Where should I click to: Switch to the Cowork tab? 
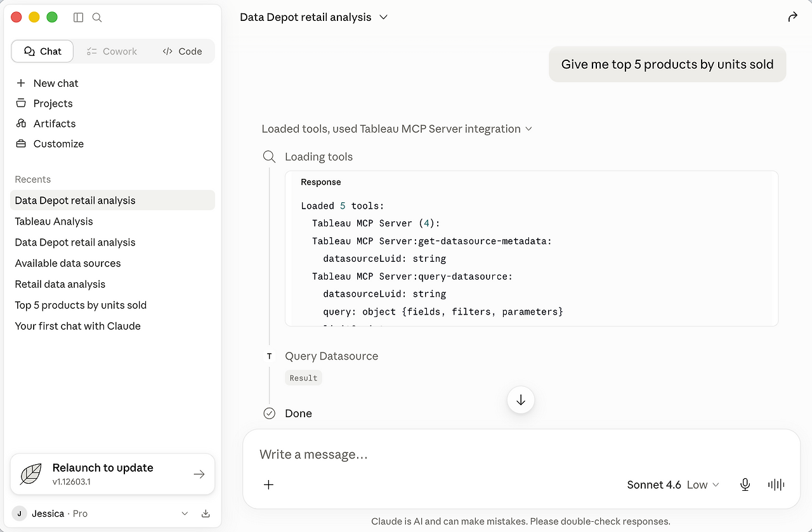point(112,51)
